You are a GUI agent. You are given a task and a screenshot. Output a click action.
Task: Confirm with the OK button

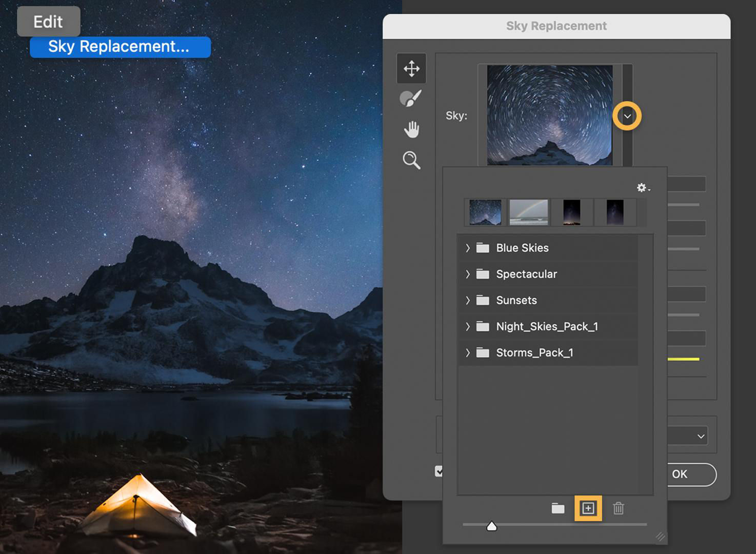(x=679, y=474)
